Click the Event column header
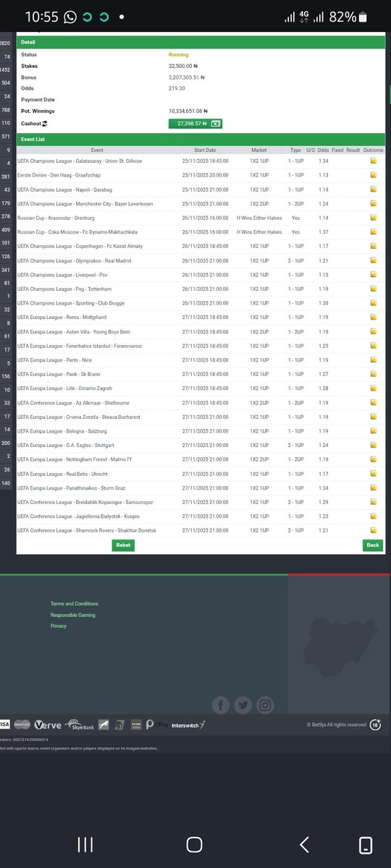The width and height of the screenshot is (391, 868). click(97, 150)
